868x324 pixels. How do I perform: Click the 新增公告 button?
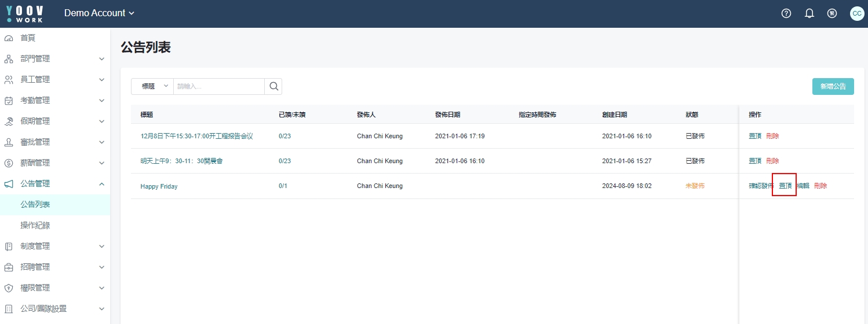click(x=833, y=86)
